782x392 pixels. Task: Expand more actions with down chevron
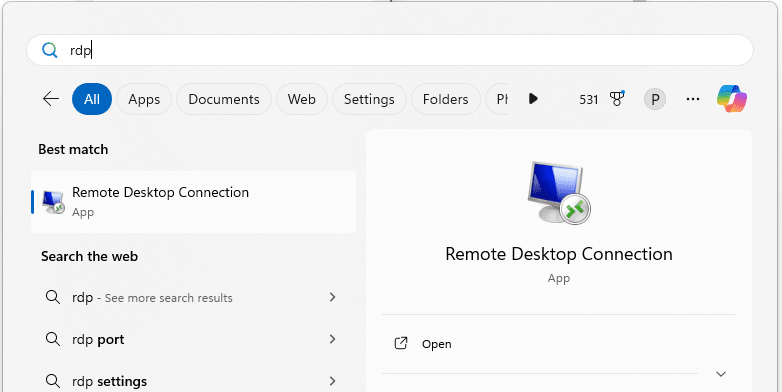click(x=721, y=374)
